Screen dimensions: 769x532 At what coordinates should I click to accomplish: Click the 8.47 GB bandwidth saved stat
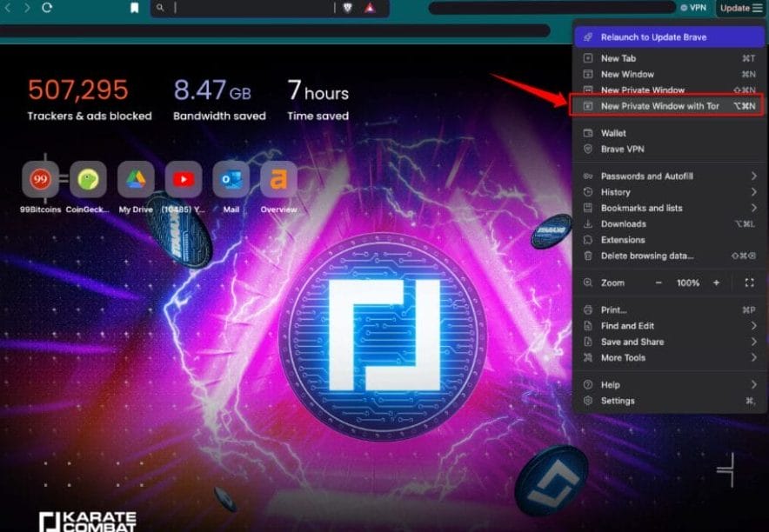[x=219, y=100]
